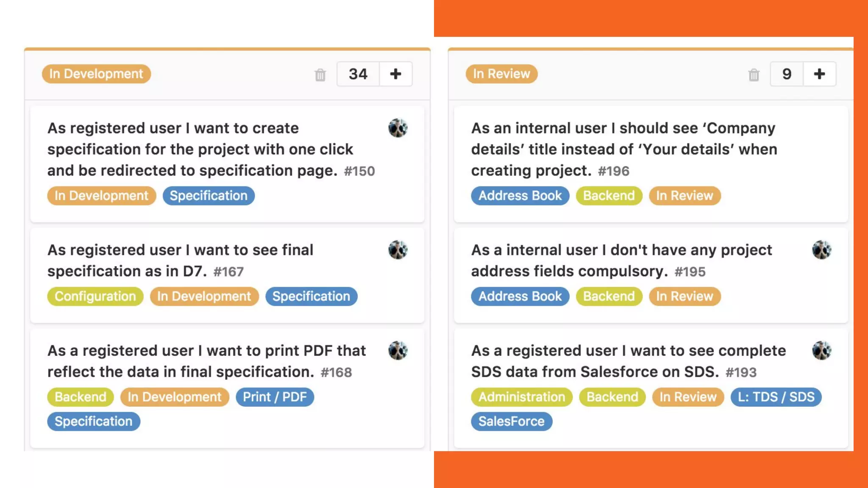Click assignee avatar on issue #168
The image size is (868, 488).
pos(398,350)
